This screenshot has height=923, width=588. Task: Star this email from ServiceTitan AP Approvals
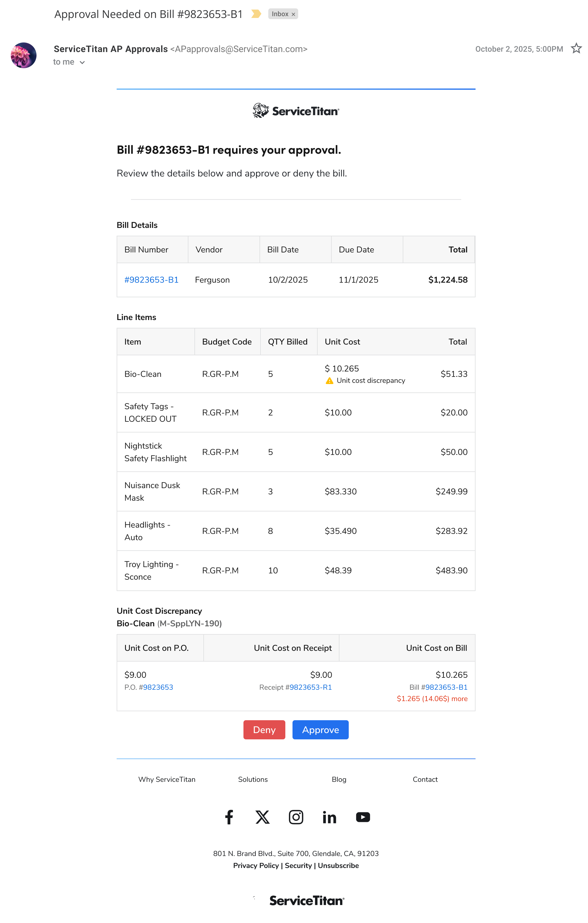pos(576,49)
